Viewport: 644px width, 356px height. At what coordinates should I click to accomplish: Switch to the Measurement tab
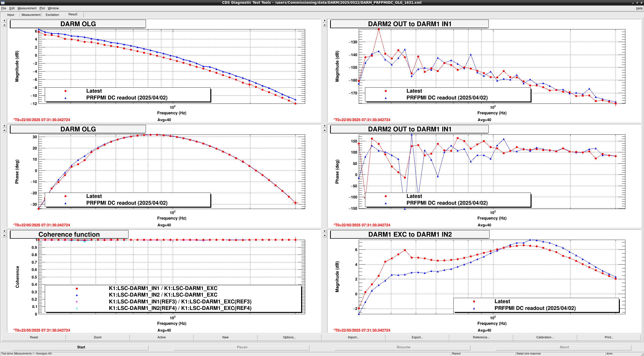[31, 15]
